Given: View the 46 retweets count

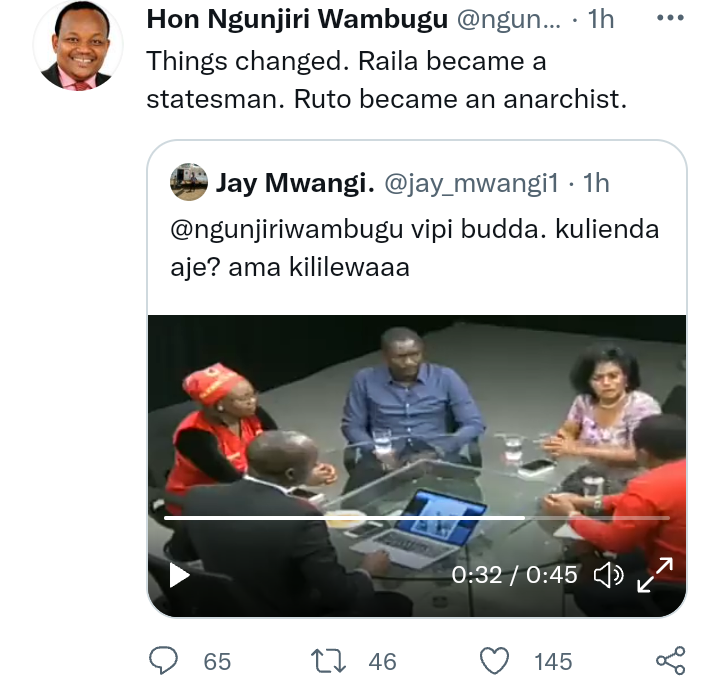Looking at the screenshot, I should 382,662.
